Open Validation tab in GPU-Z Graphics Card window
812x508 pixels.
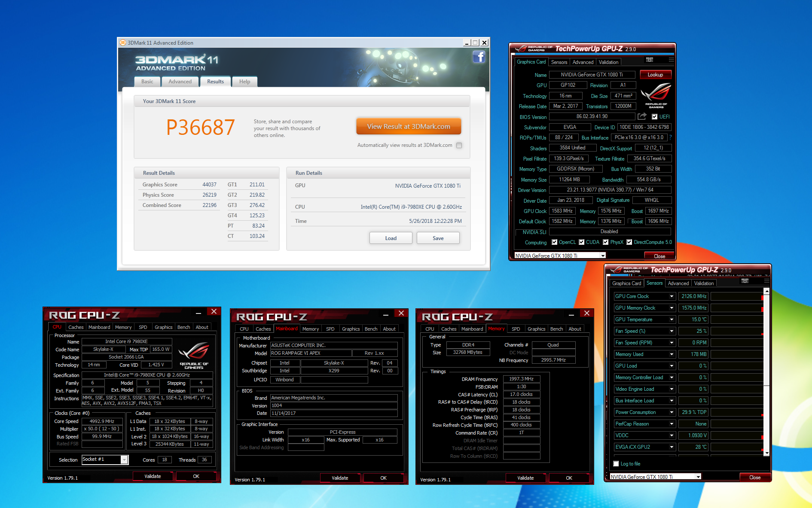(x=609, y=62)
